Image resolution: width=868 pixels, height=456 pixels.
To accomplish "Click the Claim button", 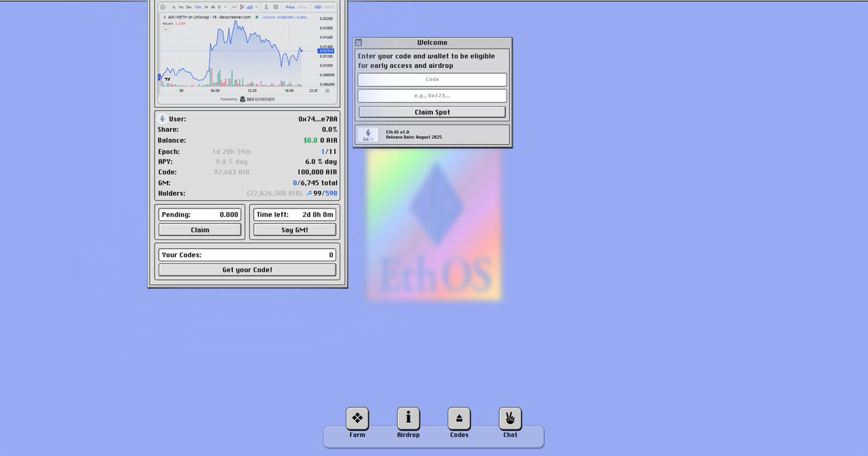I will (x=200, y=229).
